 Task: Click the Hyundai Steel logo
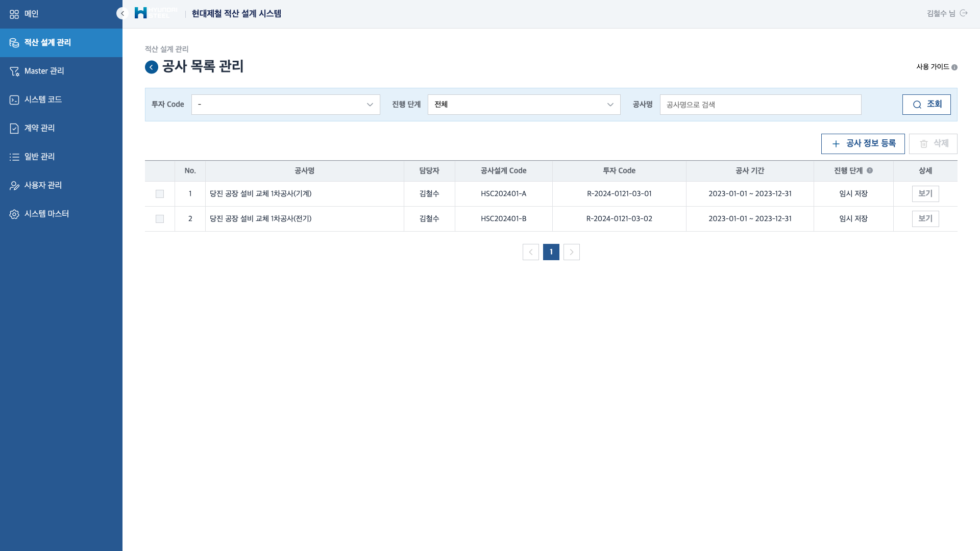(x=155, y=13)
